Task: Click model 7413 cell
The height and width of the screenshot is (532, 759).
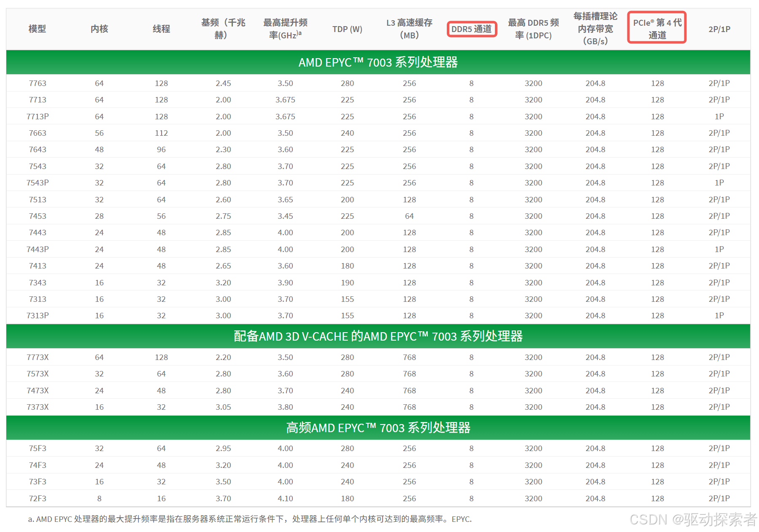Action: coord(37,266)
